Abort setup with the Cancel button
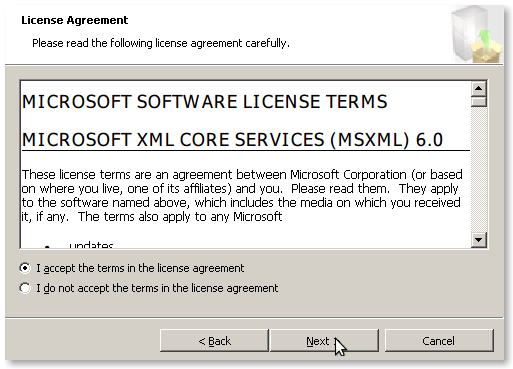The width and height of the screenshot is (513, 369). 439,341
